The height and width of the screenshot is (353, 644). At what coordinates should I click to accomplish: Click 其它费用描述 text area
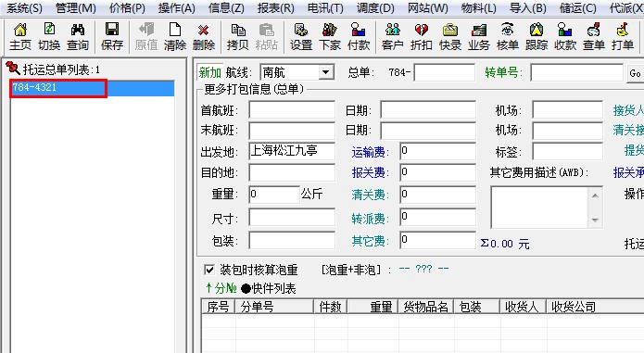pos(539,208)
